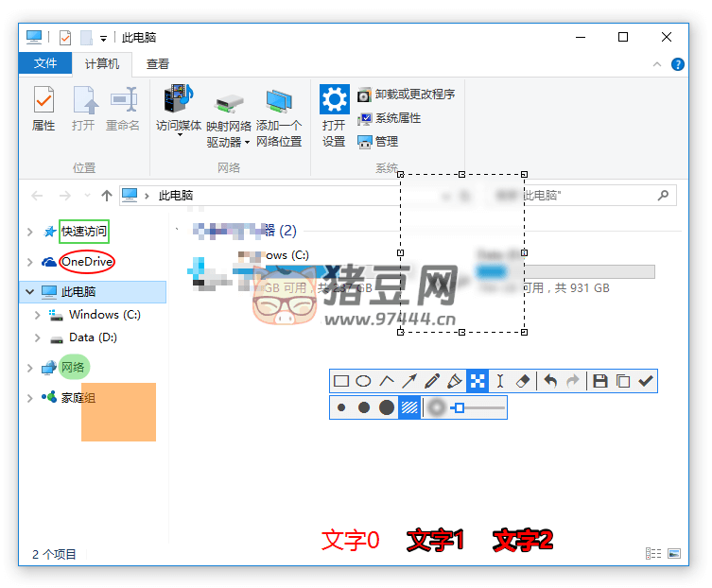Click Uninstall or change a program
712x588 pixels.
pyautogui.click(x=406, y=95)
